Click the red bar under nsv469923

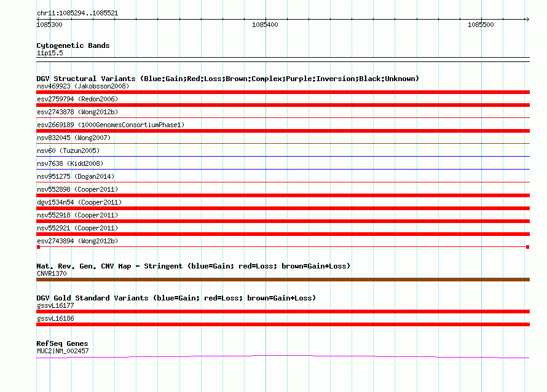tap(283, 92)
